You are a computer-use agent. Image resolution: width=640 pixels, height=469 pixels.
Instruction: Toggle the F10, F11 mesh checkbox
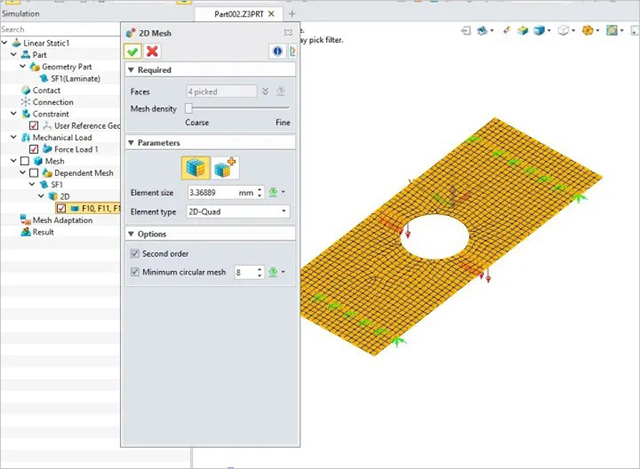click(61, 208)
